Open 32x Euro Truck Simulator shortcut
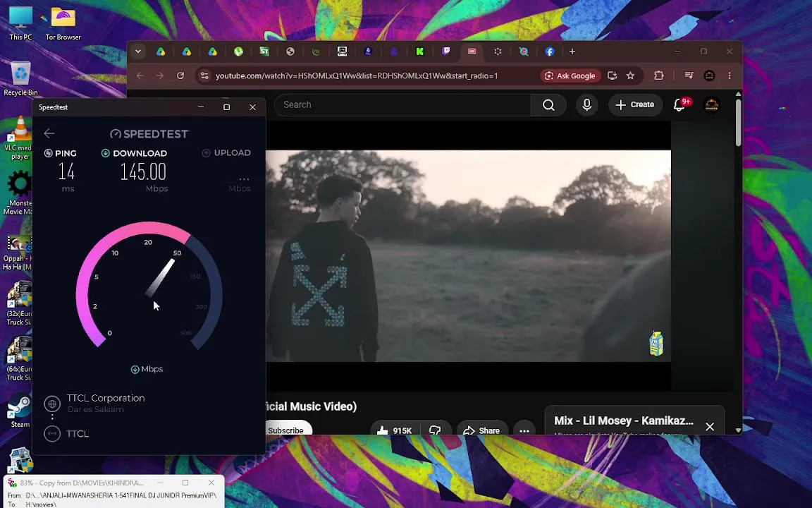 pyautogui.click(x=20, y=303)
